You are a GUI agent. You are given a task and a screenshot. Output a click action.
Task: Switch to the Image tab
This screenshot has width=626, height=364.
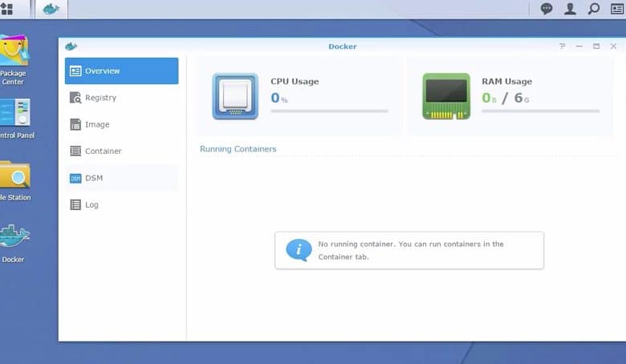coord(121,124)
